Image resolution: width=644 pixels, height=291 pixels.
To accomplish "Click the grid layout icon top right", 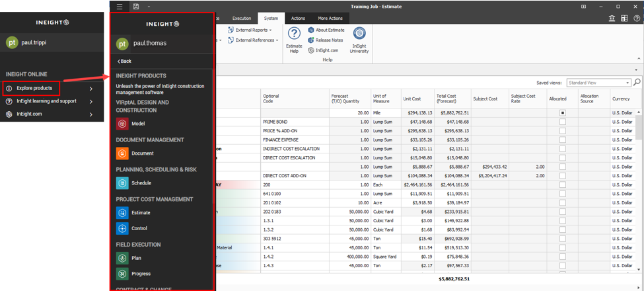I will (x=624, y=18).
